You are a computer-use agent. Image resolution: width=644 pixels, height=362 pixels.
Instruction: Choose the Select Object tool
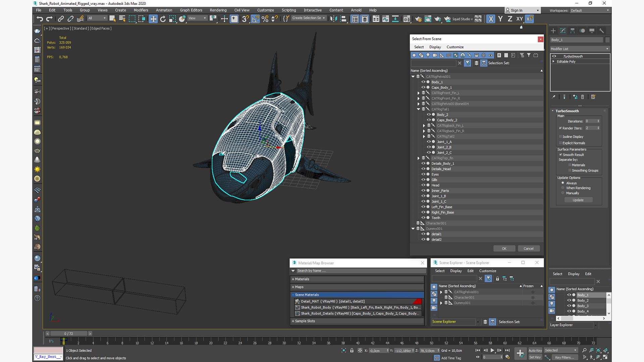112,19
